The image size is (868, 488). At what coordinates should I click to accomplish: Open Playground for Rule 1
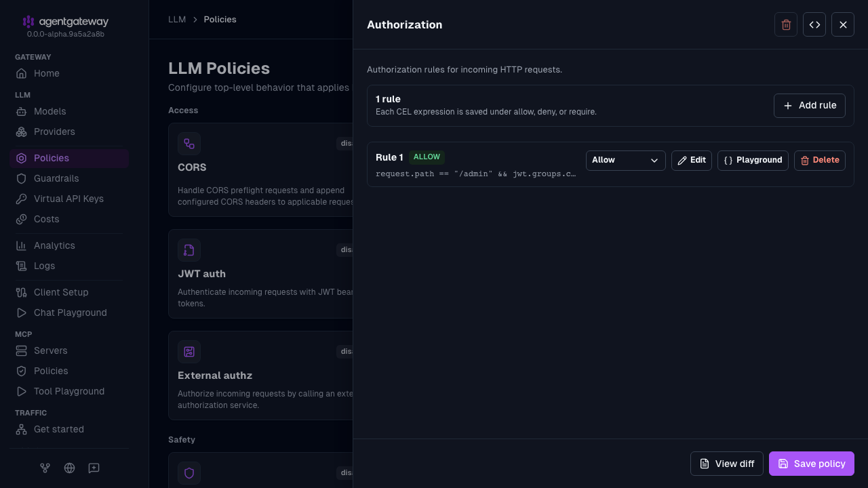pyautogui.click(x=753, y=161)
